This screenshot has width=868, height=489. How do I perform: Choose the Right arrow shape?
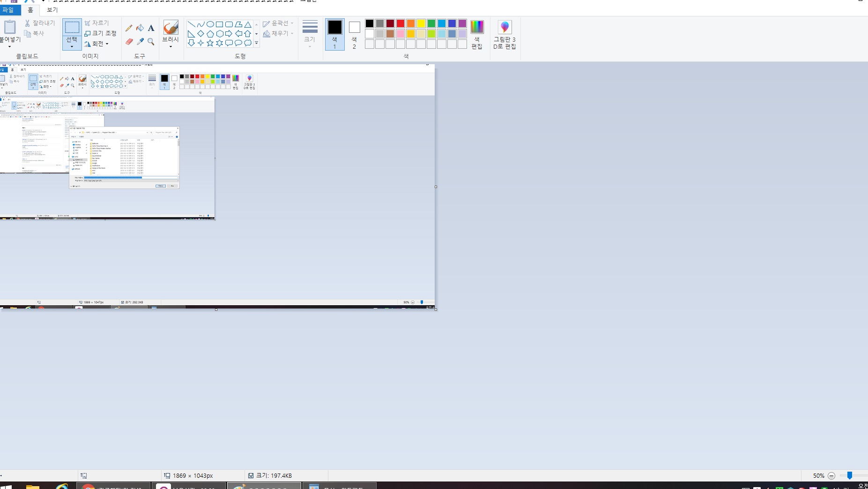pyautogui.click(x=229, y=34)
